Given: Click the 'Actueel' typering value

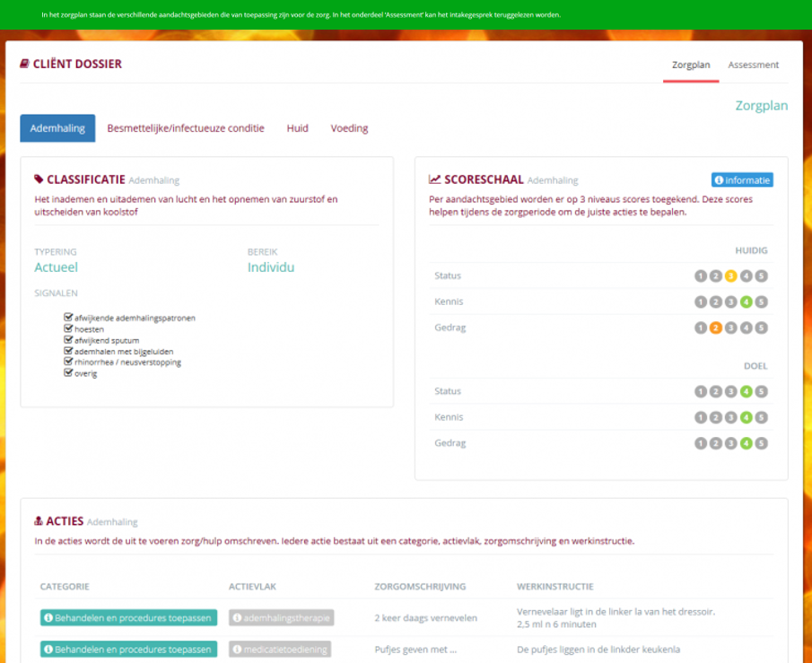Looking at the screenshot, I should click(x=57, y=267).
